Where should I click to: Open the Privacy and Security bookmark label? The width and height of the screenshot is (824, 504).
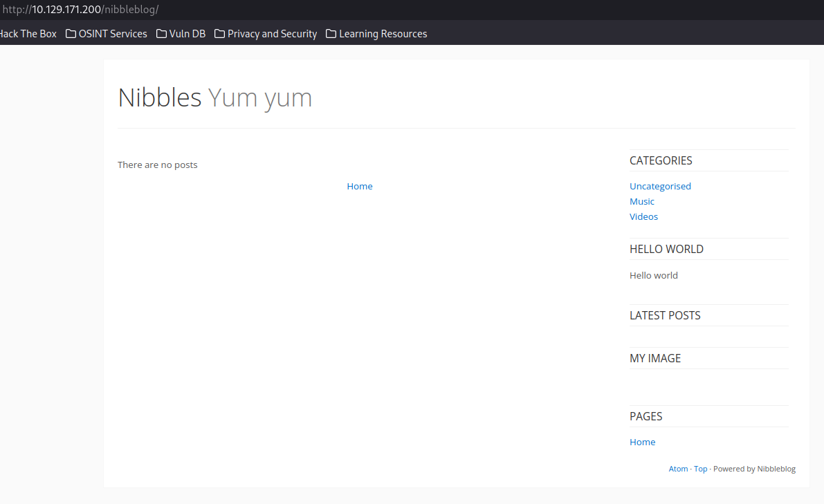[272, 34]
